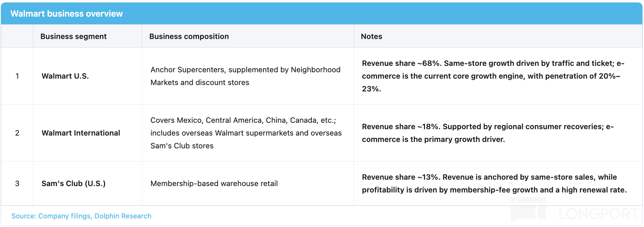
Task: Click the 'Walmart business overview' title bar
Action: pos(322,13)
